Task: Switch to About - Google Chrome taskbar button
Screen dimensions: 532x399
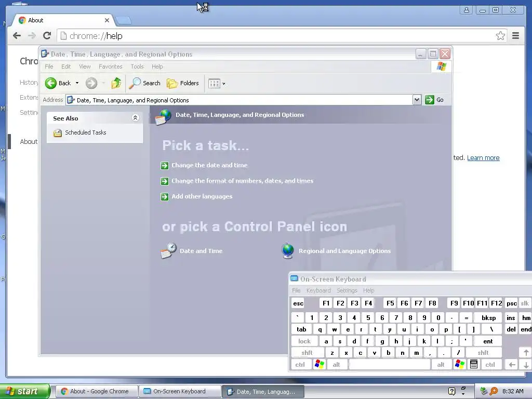Action: coord(97,391)
